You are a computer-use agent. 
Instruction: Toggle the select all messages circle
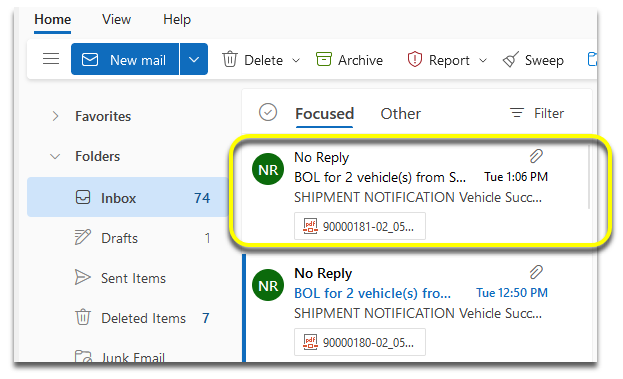(268, 112)
